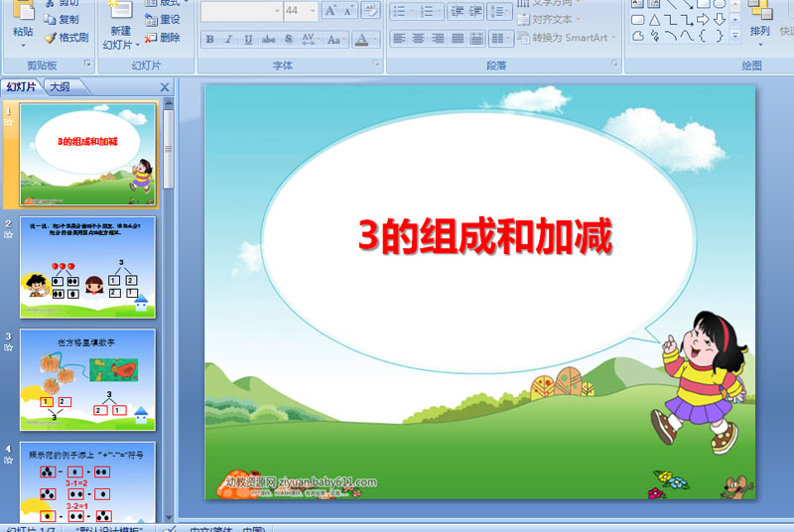The image size is (794, 532).
Task: Toggle right alignment button
Action: tap(438, 38)
